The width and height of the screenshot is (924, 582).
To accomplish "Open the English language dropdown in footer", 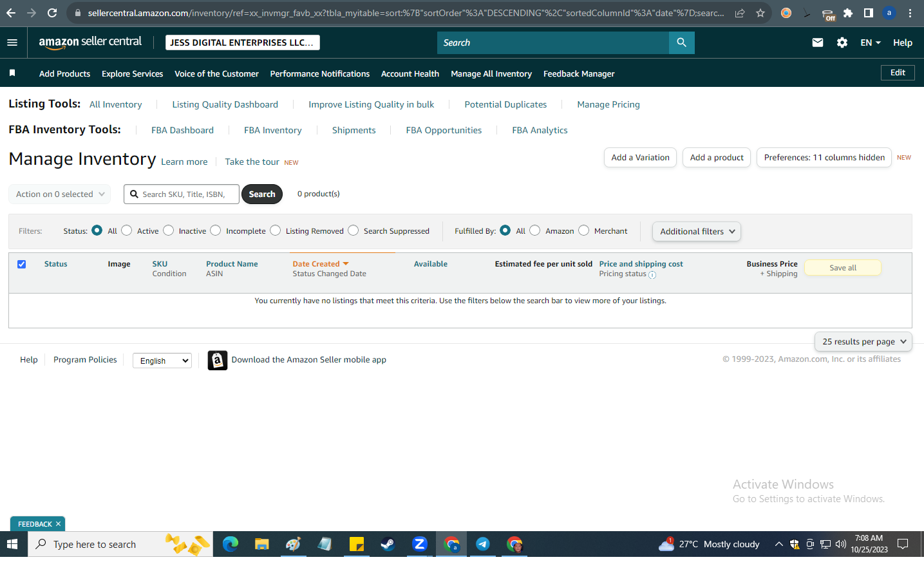I will (x=162, y=361).
